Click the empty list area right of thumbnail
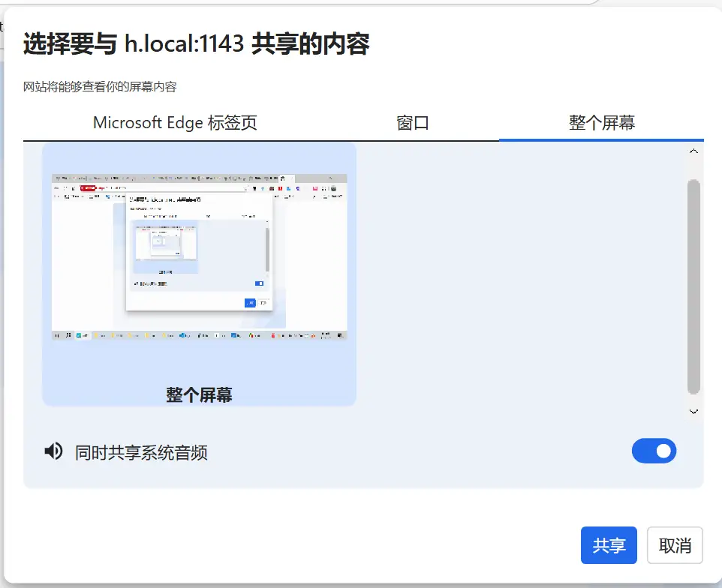 [x=518, y=277]
